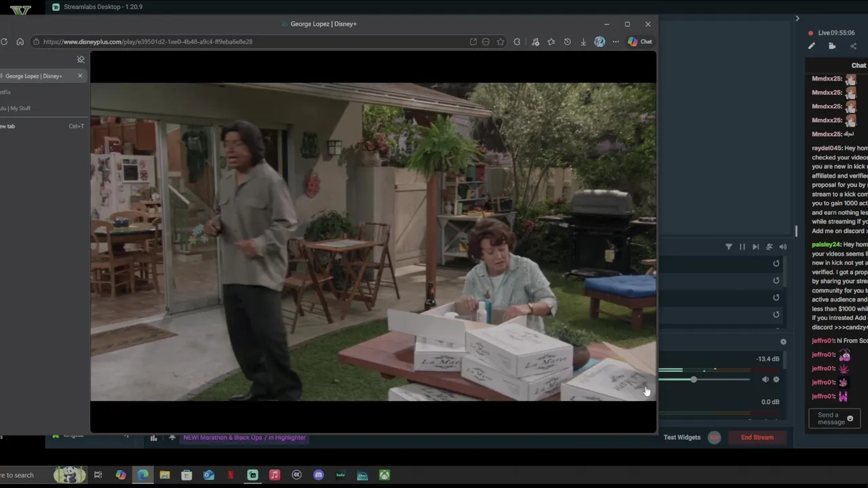
Task: Filter recent events funnel icon
Action: tap(729, 247)
